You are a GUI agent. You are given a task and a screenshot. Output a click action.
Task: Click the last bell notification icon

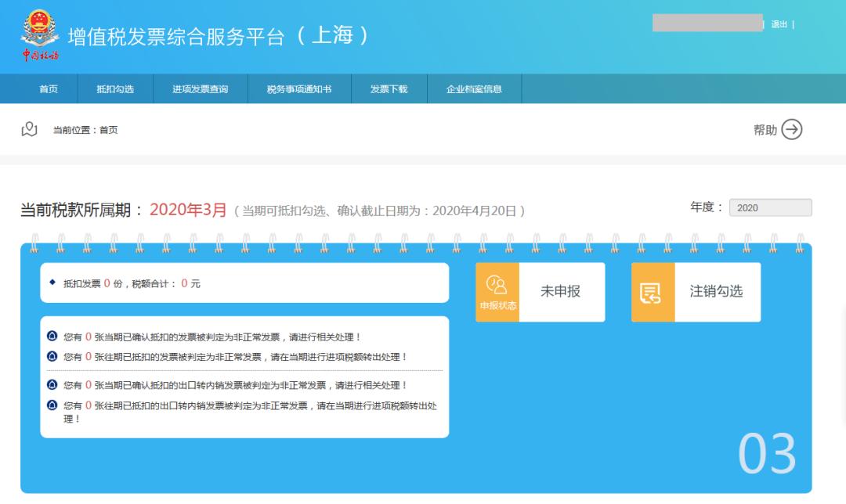(52, 405)
